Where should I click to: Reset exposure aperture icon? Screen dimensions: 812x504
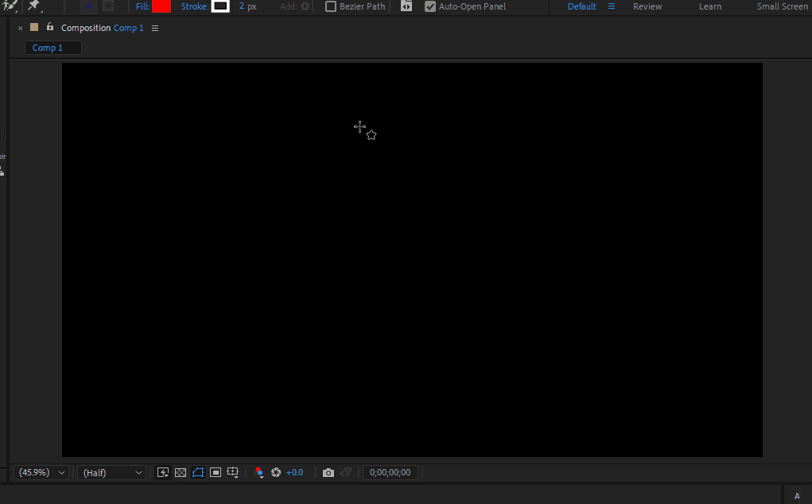point(276,472)
